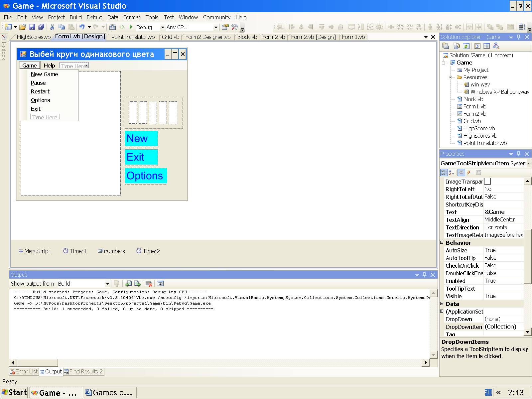Screen dimensions: 532x399
Task: Click the Open File folder icon
Action: 22,27
